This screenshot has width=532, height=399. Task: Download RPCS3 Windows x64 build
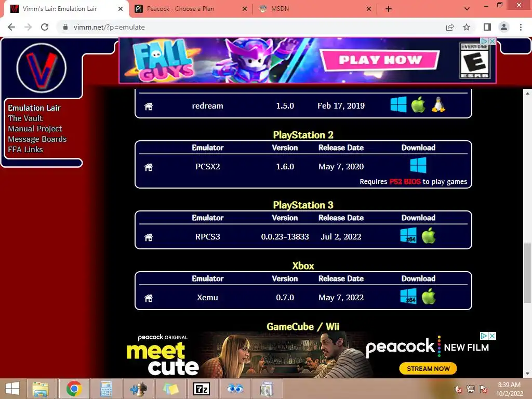click(408, 235)
